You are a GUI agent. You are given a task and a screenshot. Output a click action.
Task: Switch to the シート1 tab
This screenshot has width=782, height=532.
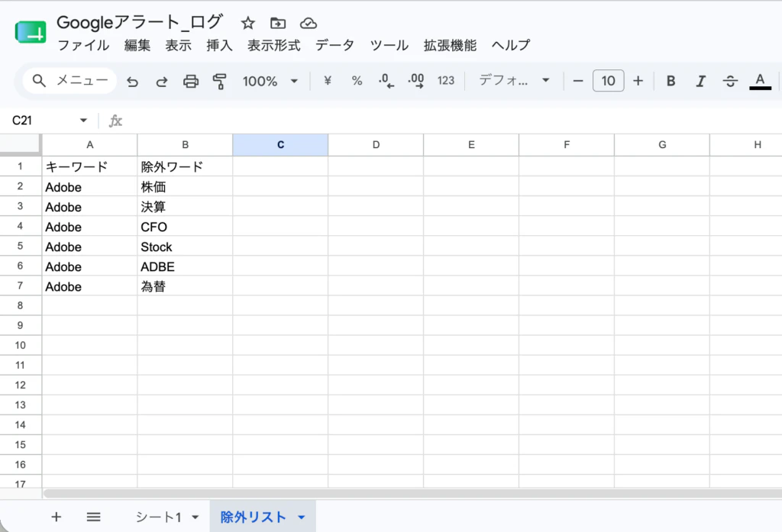point(158,517)
